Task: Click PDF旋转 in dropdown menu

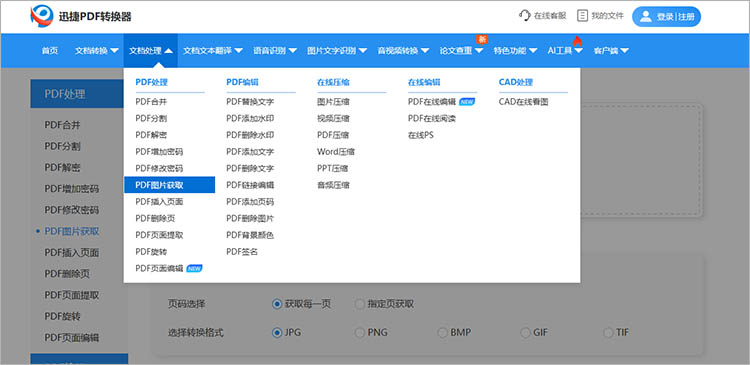Action: tap(151, 252)
